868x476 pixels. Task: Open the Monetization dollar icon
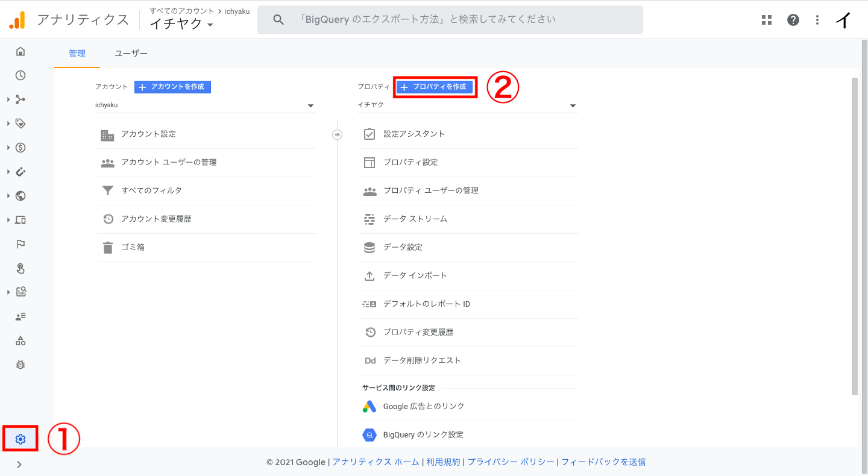coord(20,148)
